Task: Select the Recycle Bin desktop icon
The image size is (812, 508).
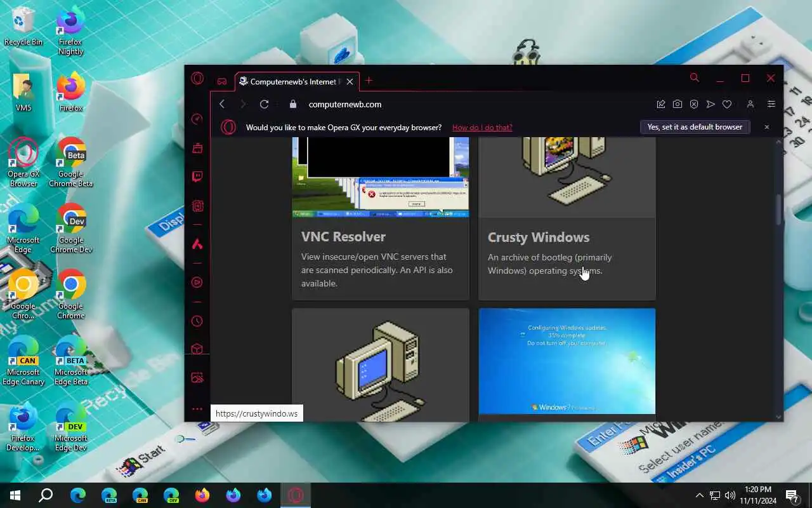Action: point(23,27)
